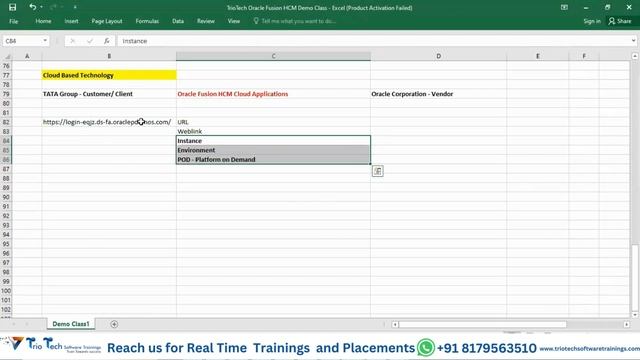Viewport: 640px width, 360px height.
Task: Click the Oracle Corporation - Vendor cell
Action: click(x=438, y=94)
